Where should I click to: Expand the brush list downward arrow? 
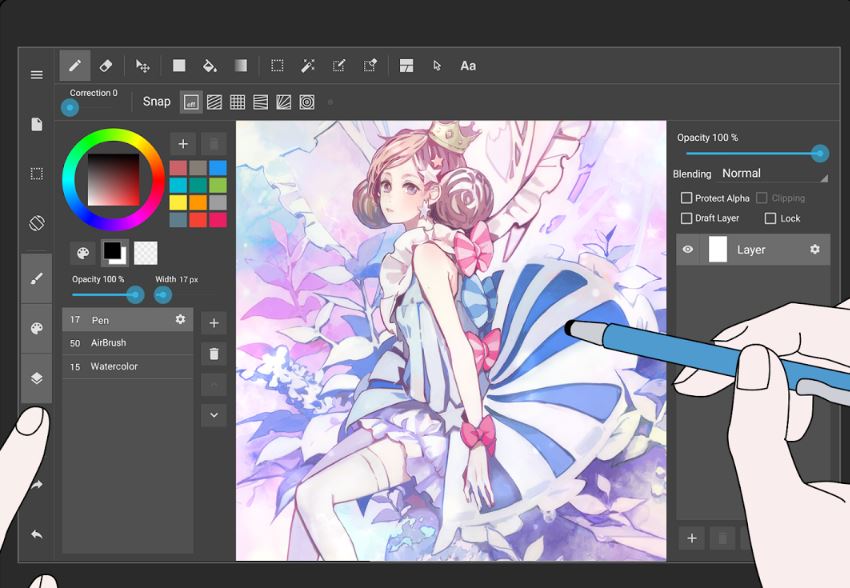213,414
